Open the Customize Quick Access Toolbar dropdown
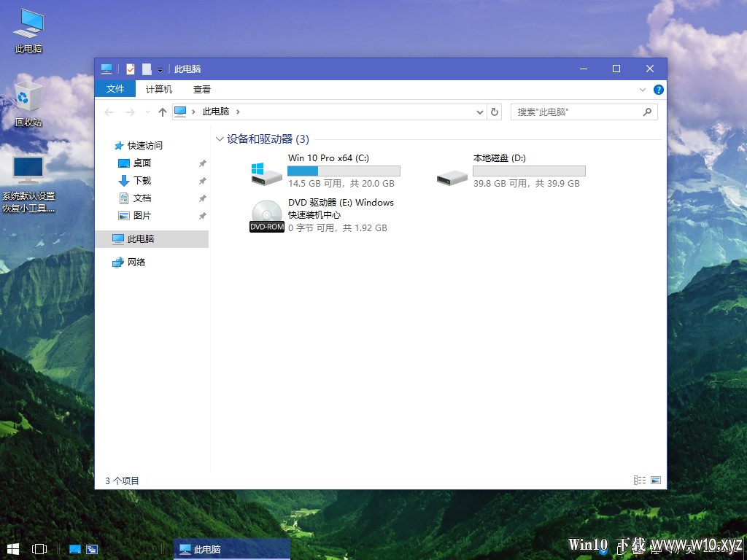The image size is (747, 560). [160, 70]
